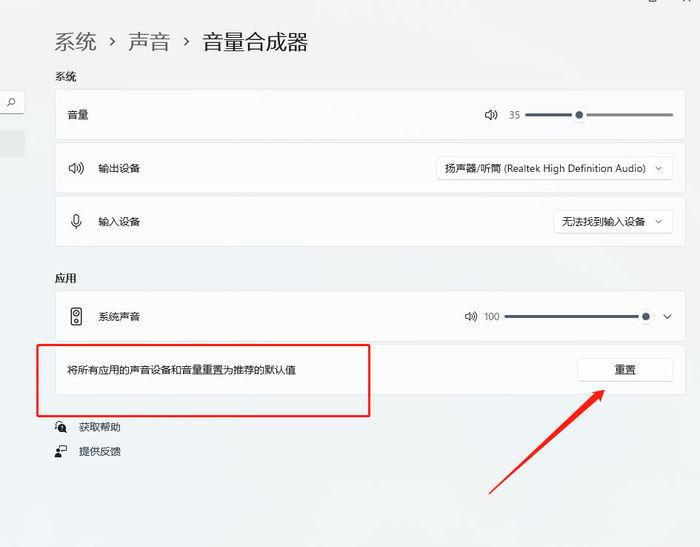Image resolution: width=700 pixels, height=547 pixels.
Task: Open the 获取帮助 link
Action: coord(100,427)
